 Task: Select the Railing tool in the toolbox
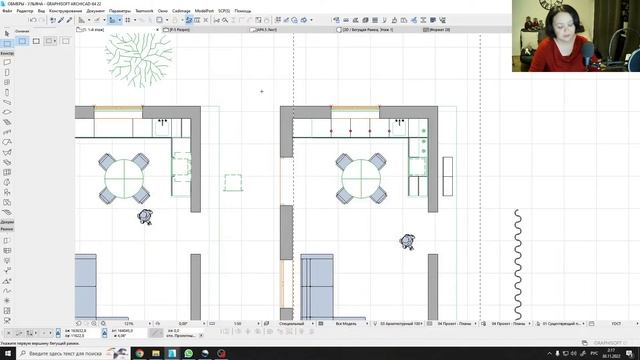(7, 132)
